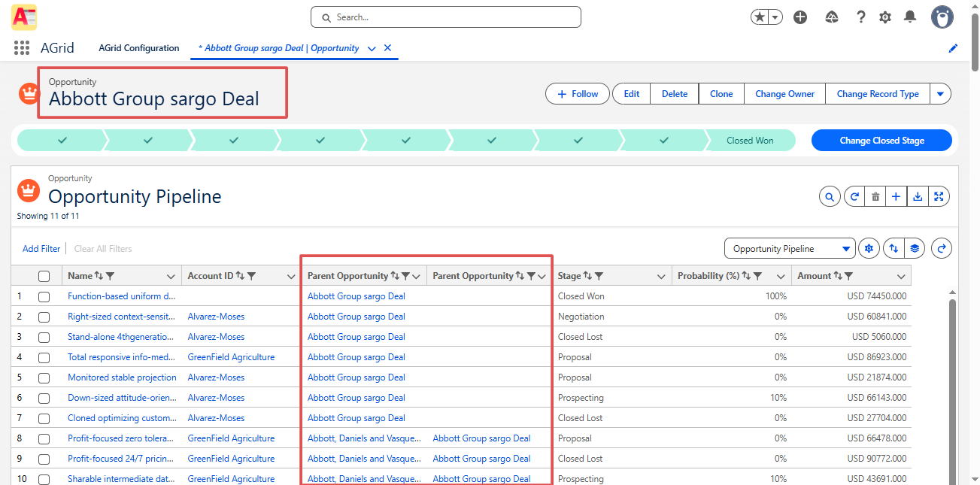Click the grid search magnifier icon
Image resolution: width=980 pixels, height=485 pixels.
tap(830, 197)
